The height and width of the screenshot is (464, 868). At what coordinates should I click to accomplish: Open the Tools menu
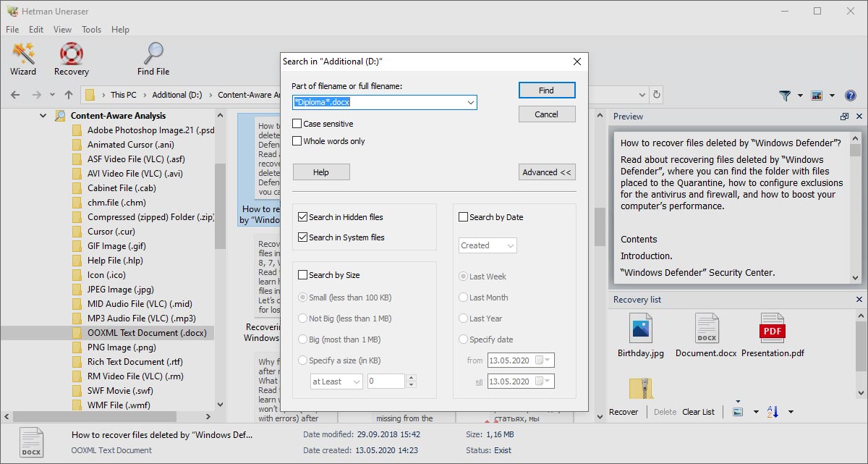92,30
